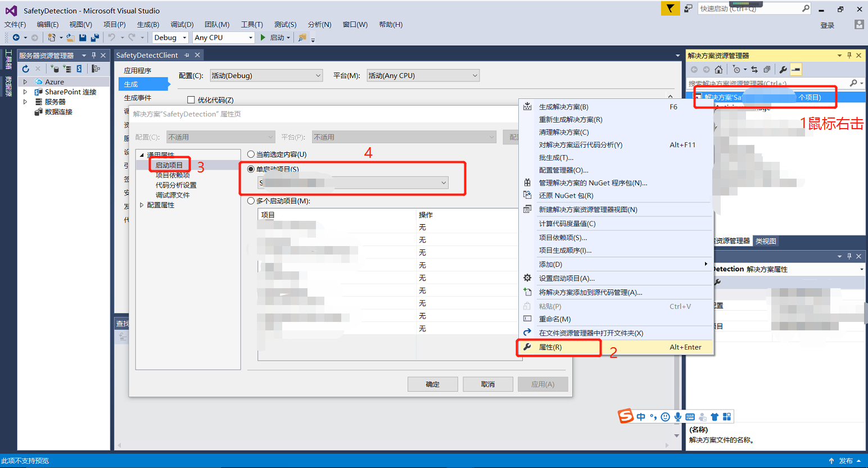Click the green Start debugging arrow
The height and width of the screenshot is (468, 868).
coord(263,38)
